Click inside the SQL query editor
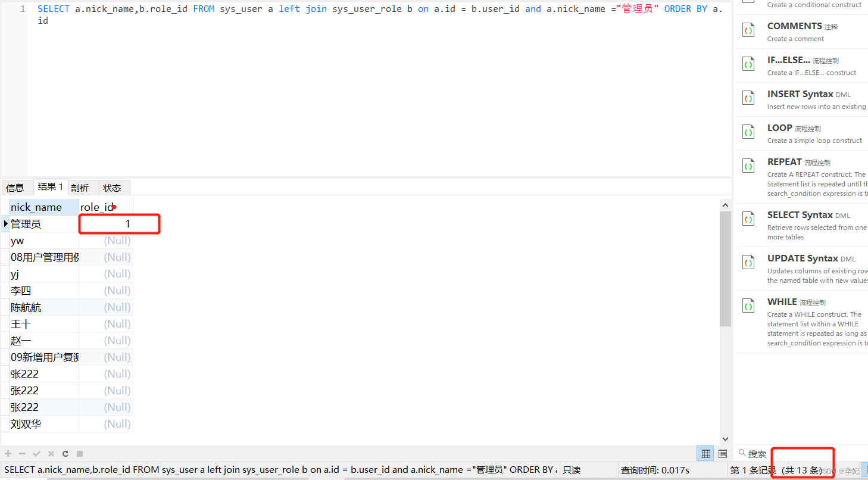This screenshot has height=480, width=868. pyautogui.click(x=379, y=89)
